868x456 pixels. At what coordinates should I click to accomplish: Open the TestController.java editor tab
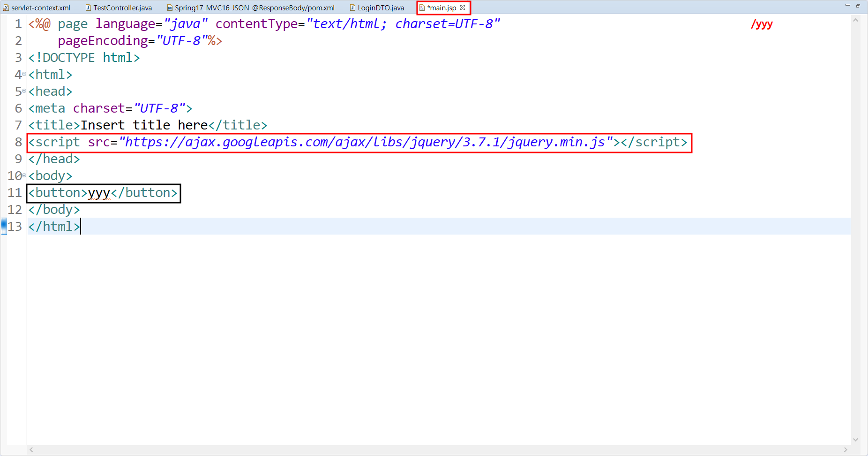click(119, 8)
